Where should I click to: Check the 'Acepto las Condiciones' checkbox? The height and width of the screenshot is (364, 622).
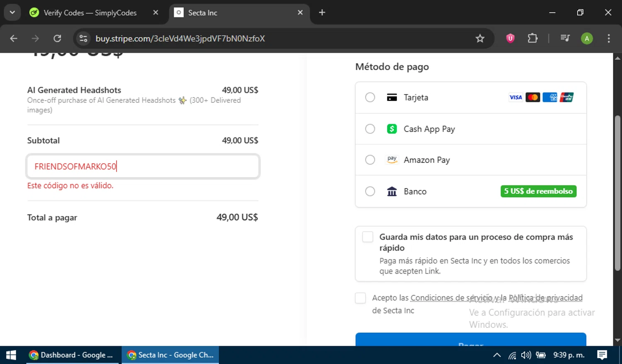360,298
